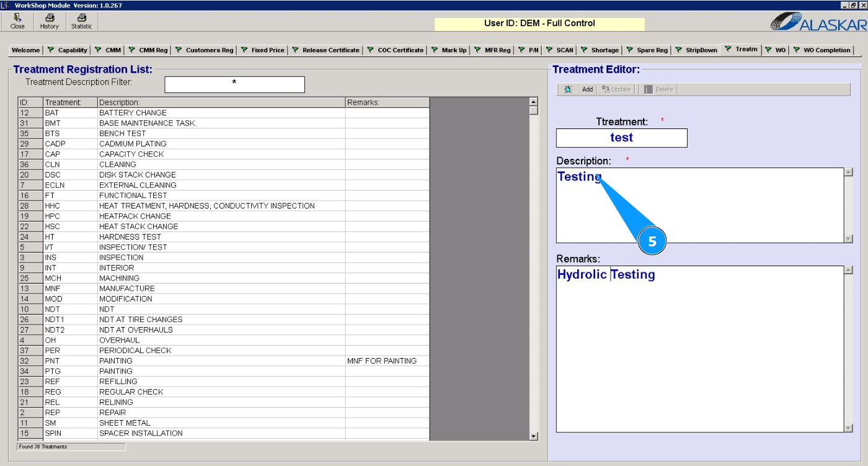Viewport: 868px width, 466px height.
Task: Select the CADMIUM PLATING row
Action: tap(223, 144)
